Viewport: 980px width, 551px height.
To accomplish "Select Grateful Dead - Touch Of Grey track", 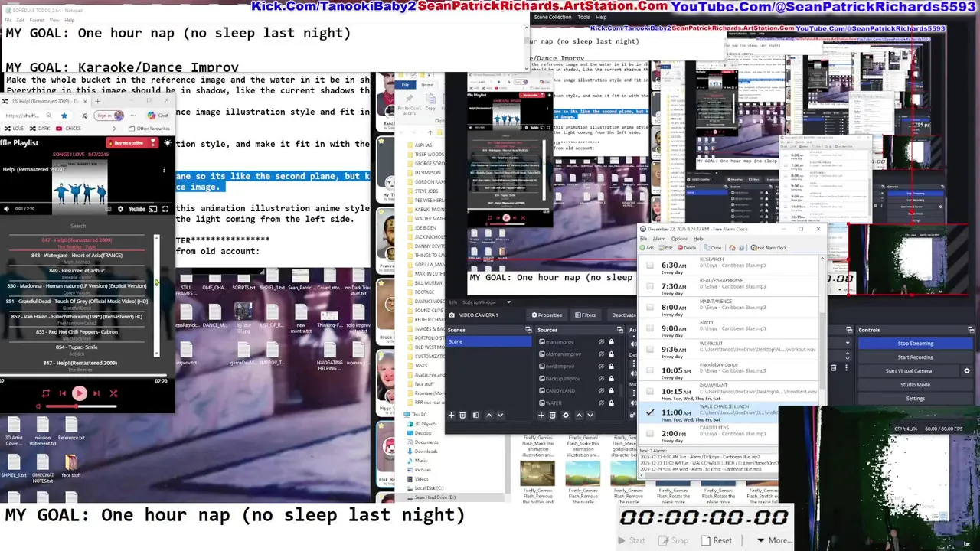I will click(x=77, y=303).
